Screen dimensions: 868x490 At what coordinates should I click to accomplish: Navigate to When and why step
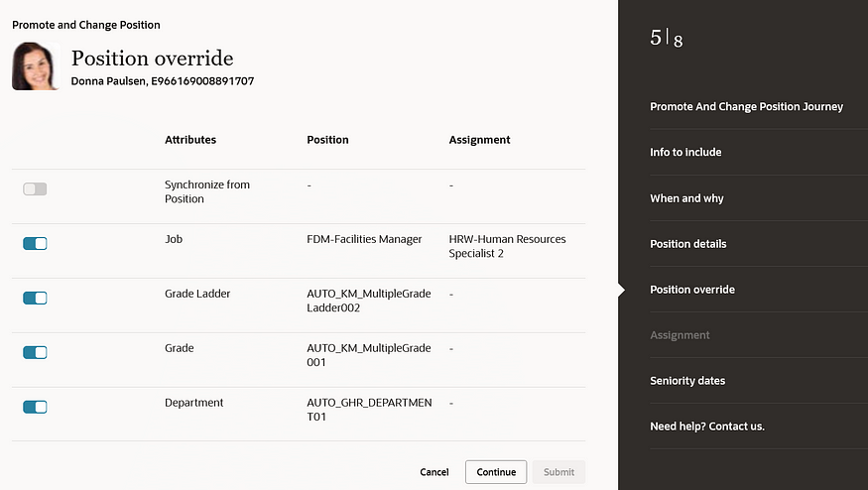click(686, 198)
